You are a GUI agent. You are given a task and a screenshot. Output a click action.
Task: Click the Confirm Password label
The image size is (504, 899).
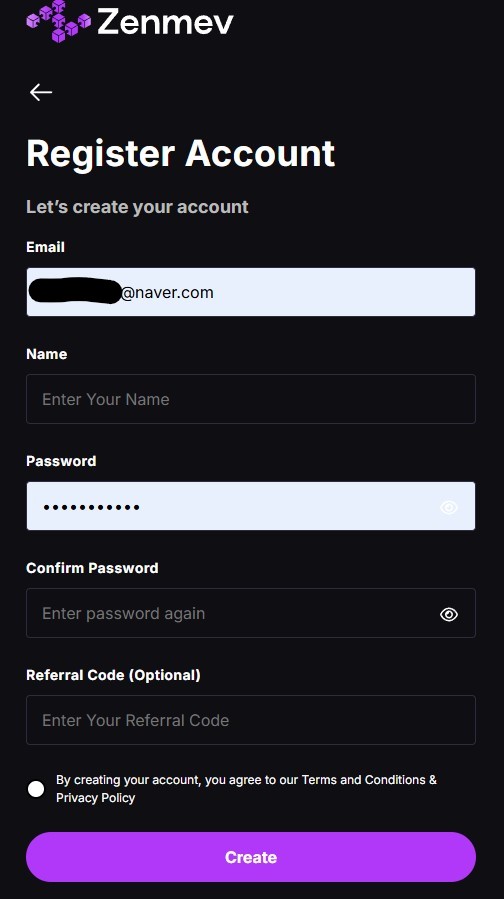(92, 568)
